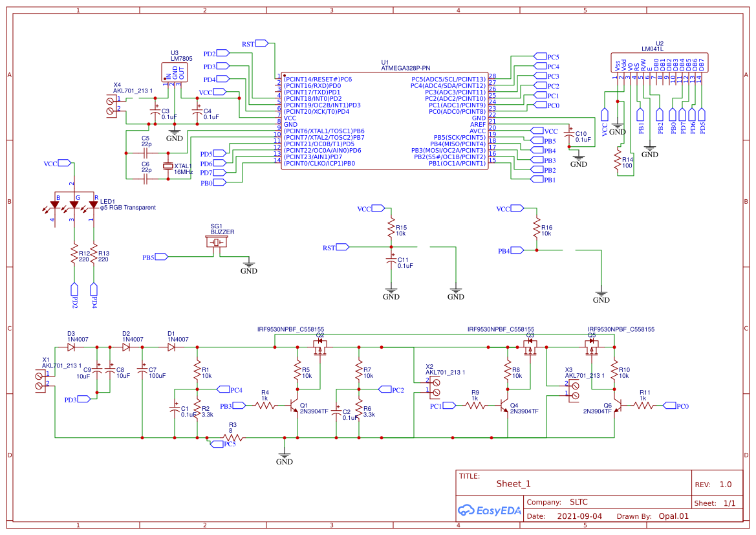Screen dimensions: 756x535
Task: Select the PB5 net flag feeding the buzzer
Action: click(155, 257)
